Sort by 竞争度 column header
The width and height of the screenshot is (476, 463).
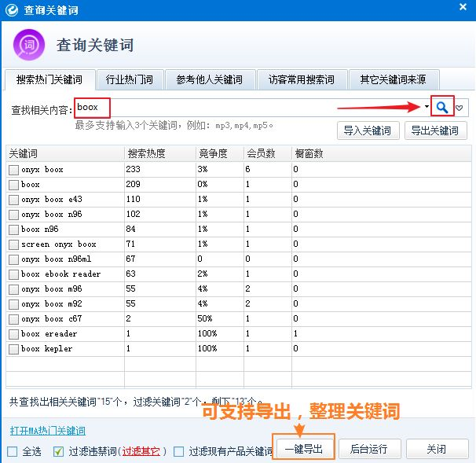tap(220, 153)
